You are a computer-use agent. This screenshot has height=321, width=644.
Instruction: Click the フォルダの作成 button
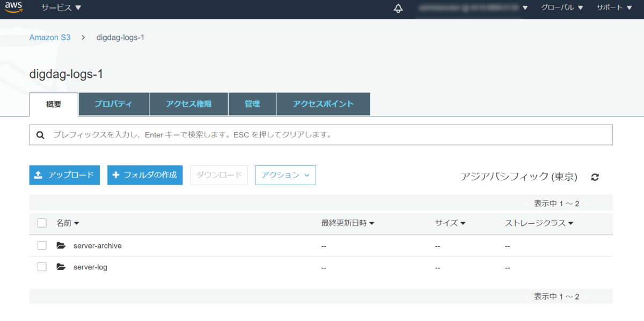(145, 175)
